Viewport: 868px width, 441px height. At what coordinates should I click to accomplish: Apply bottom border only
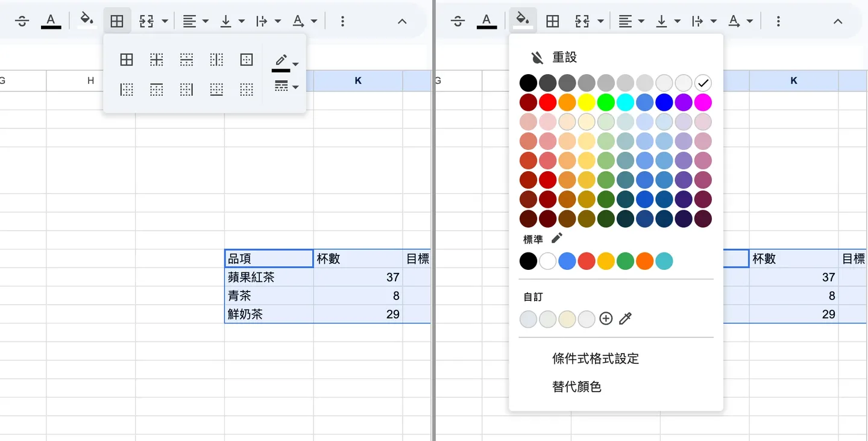click(216, 90)
